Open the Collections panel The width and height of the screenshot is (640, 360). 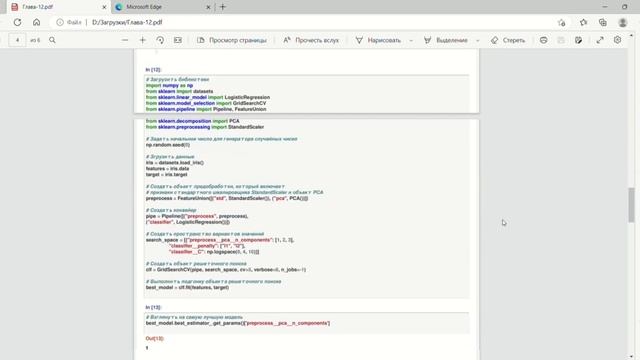602,22
